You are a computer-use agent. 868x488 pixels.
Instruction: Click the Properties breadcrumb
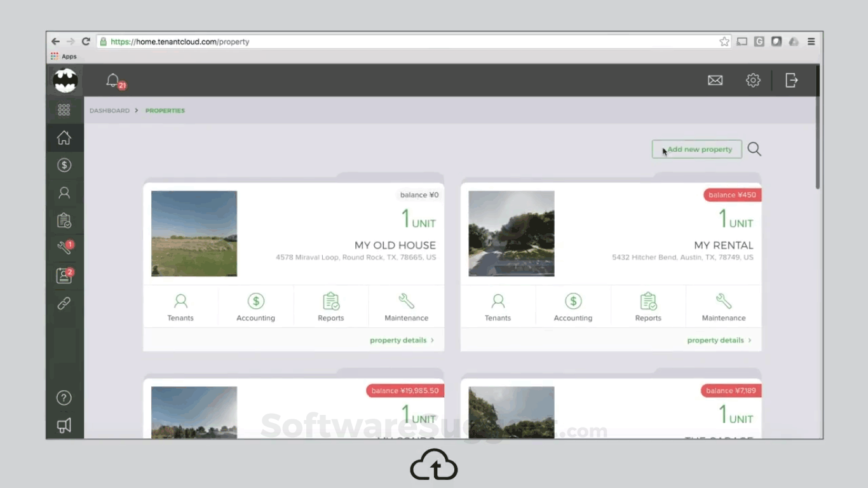[165, 111]
